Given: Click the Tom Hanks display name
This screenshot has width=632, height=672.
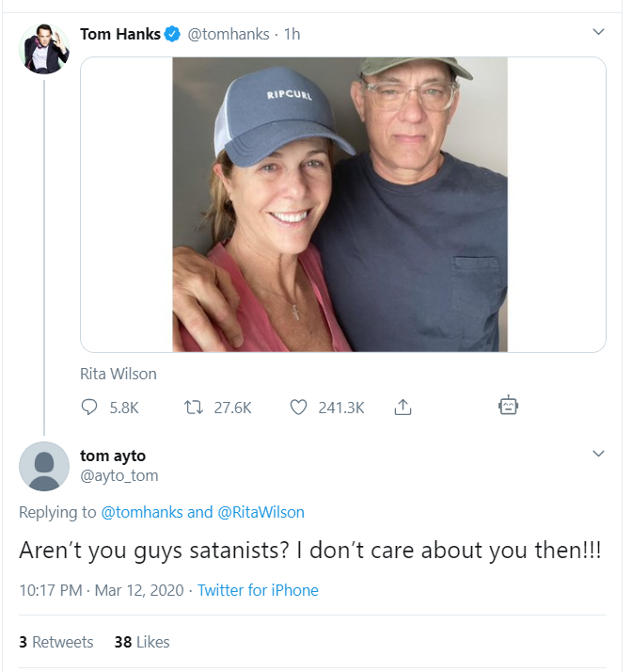Looking at the screenshot, I should pyautogui.click(x=119, y=34).
